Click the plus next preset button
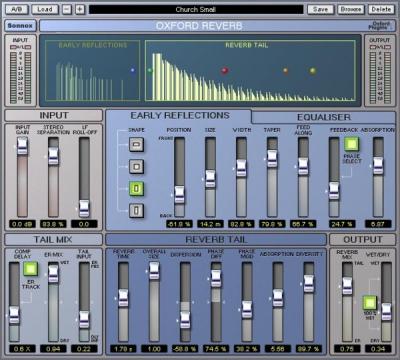Image resolution: width=400 pixels, height=360 pixels. (80, 9)
